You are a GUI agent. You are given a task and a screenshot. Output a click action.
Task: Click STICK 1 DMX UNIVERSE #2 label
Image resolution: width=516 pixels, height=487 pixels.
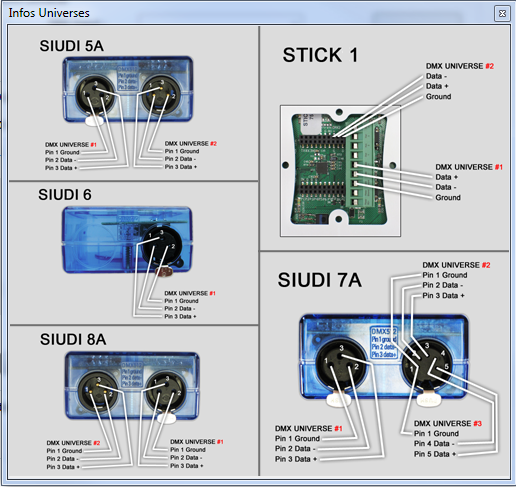click(460, 66)
